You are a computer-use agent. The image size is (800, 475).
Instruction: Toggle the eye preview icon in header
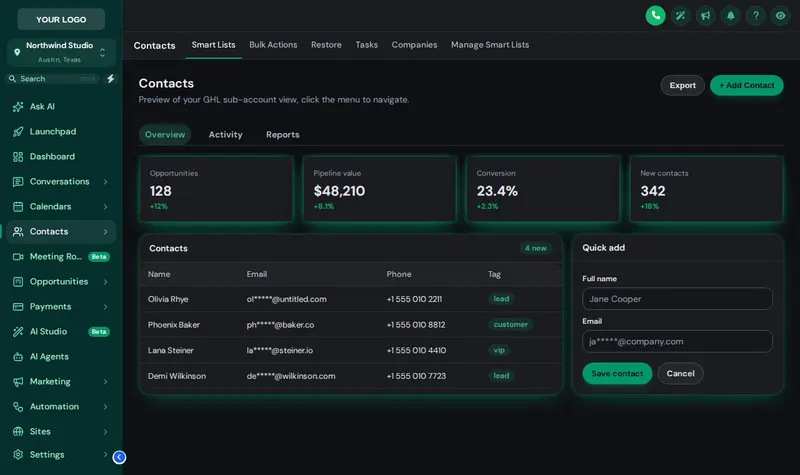[780, 15]
